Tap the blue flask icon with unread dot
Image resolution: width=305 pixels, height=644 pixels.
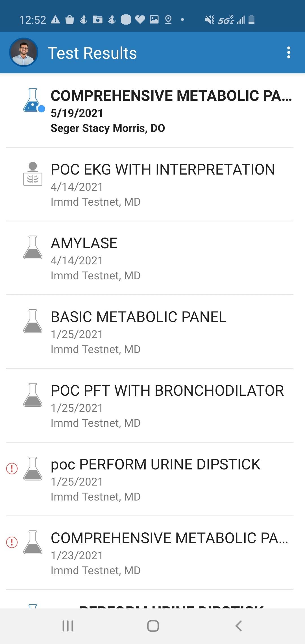34,100
